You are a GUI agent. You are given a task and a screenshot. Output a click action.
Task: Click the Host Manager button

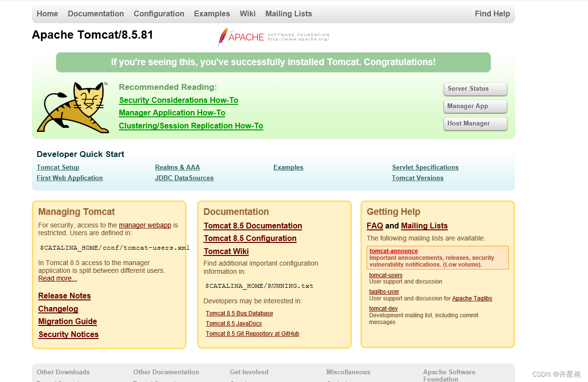point(475,124)
